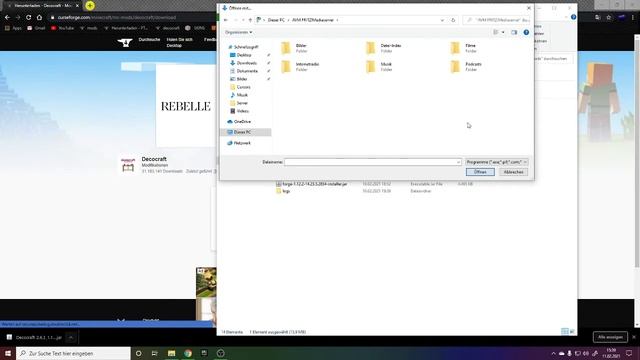Screen dimensions: 640x360
Task: Open the Organisieren dropdown menu
Action: click(238, 32)
